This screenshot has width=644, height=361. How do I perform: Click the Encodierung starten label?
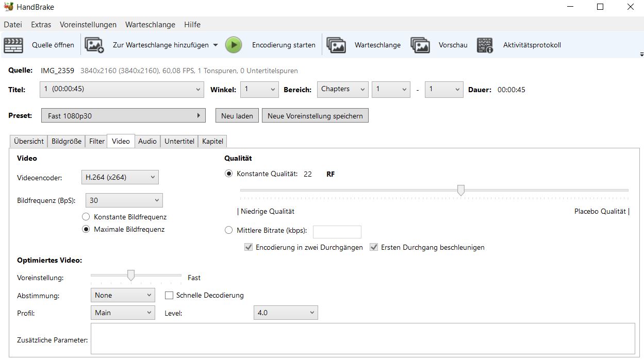pyautogui.click(x=284, y=45)
